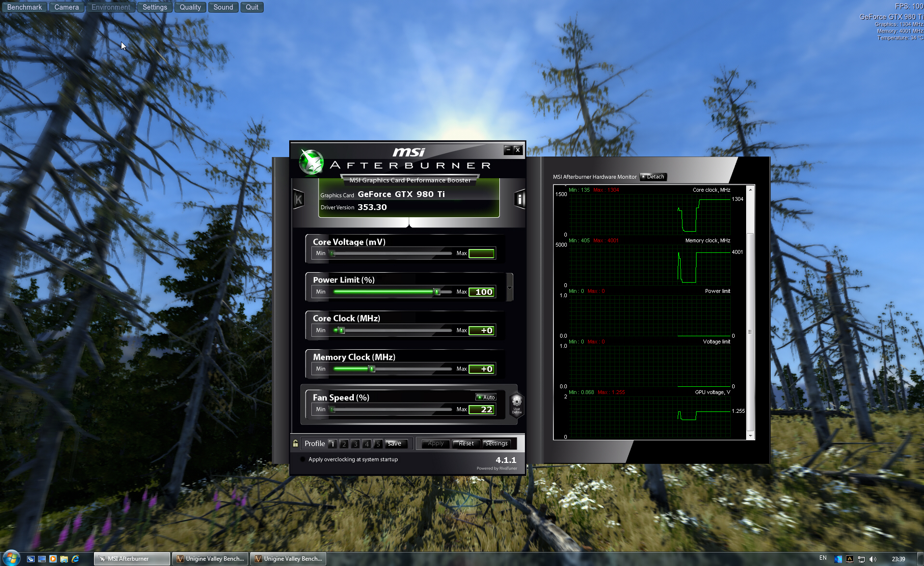Click the hardware monitor scrollbar thumb
Viewport: 924px width, 566px height.
coord(750,331)
